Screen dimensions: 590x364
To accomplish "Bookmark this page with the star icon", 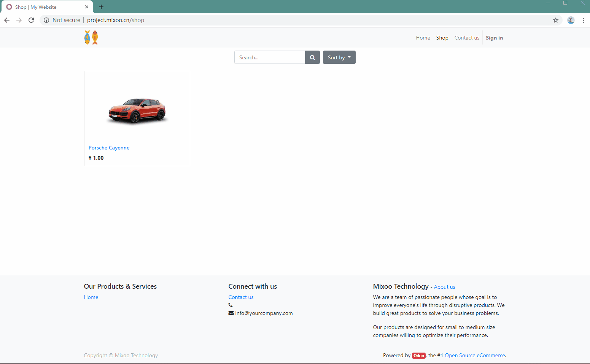I will (556, 20).
